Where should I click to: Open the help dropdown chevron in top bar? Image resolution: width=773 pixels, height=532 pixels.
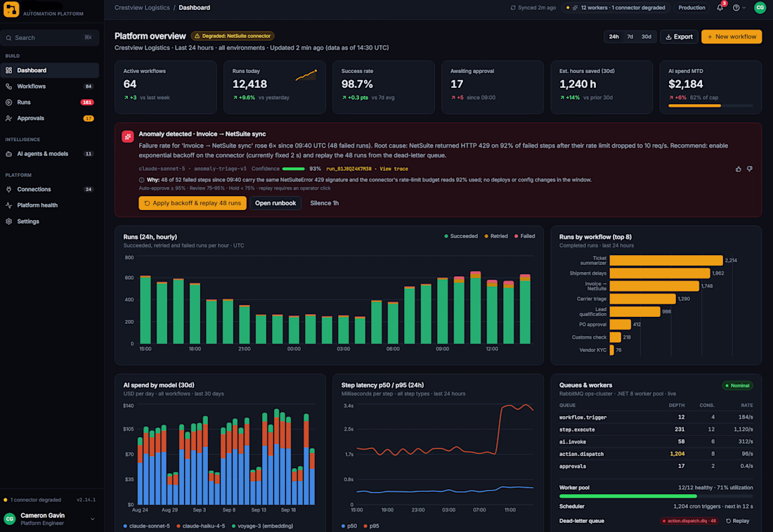744,8
